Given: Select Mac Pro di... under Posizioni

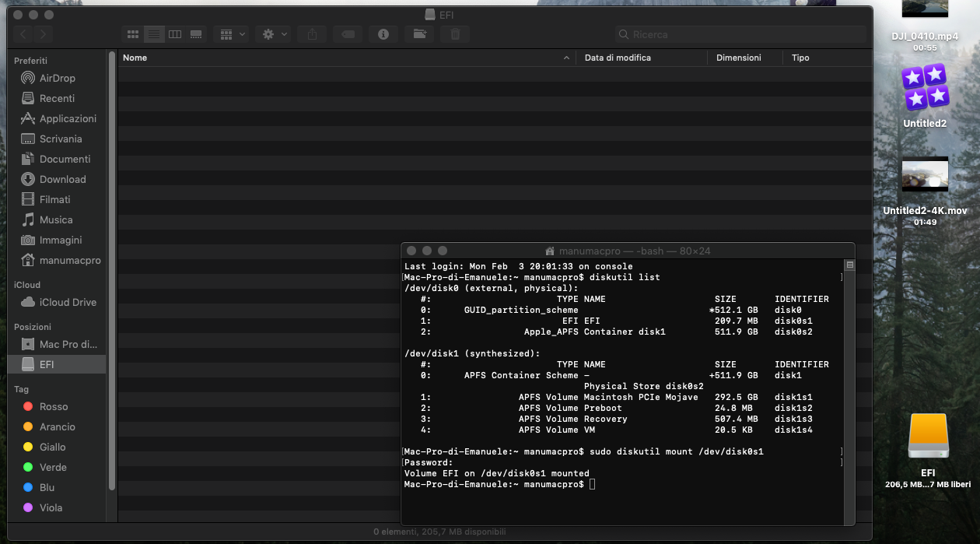Looking at the screenshot, I should (57, 344).
